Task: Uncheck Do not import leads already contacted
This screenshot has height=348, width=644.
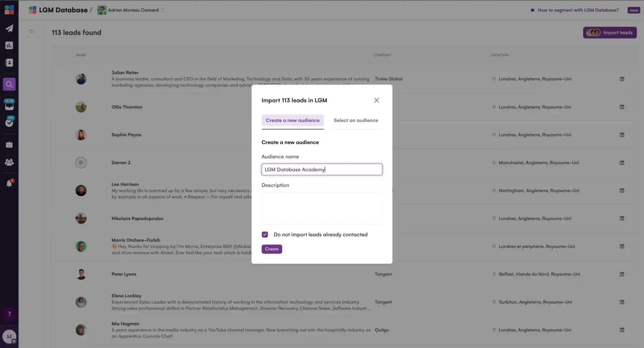Action: coord(265,235)
